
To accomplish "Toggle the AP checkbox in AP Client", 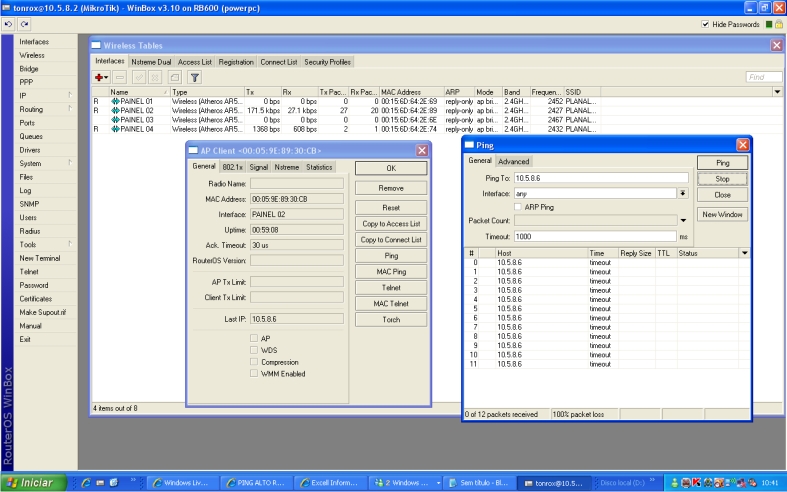I will click(x=254, y=338).
